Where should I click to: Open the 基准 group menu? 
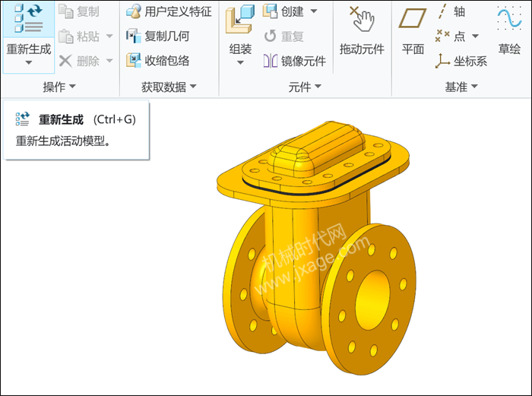pos(461,87)
